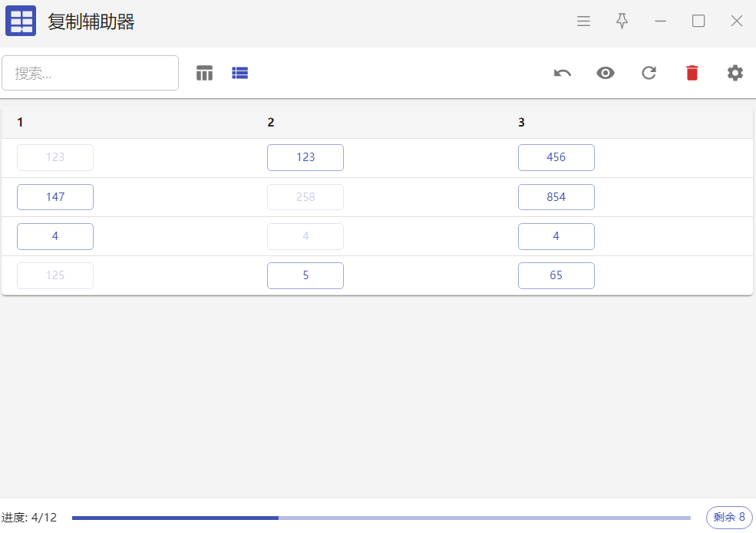Click the red trash delete icon
The width and height of the screenshot is (756, 533).
[x=692, y=73]
